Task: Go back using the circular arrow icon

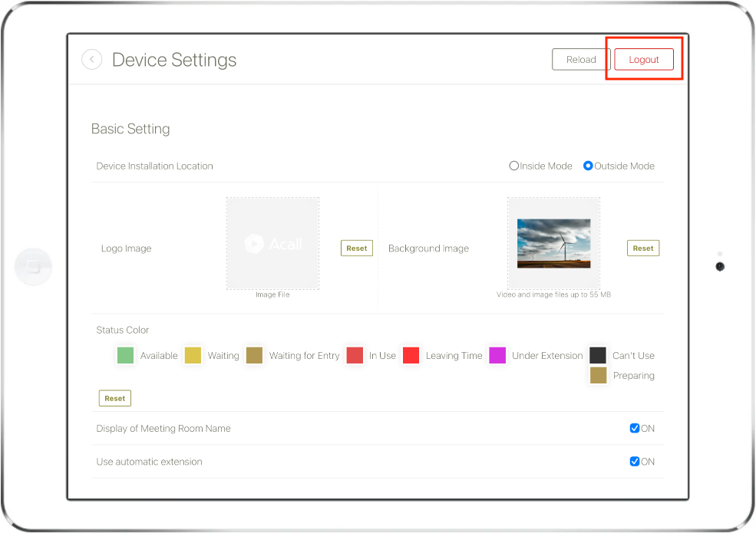Action: (91, 60)
